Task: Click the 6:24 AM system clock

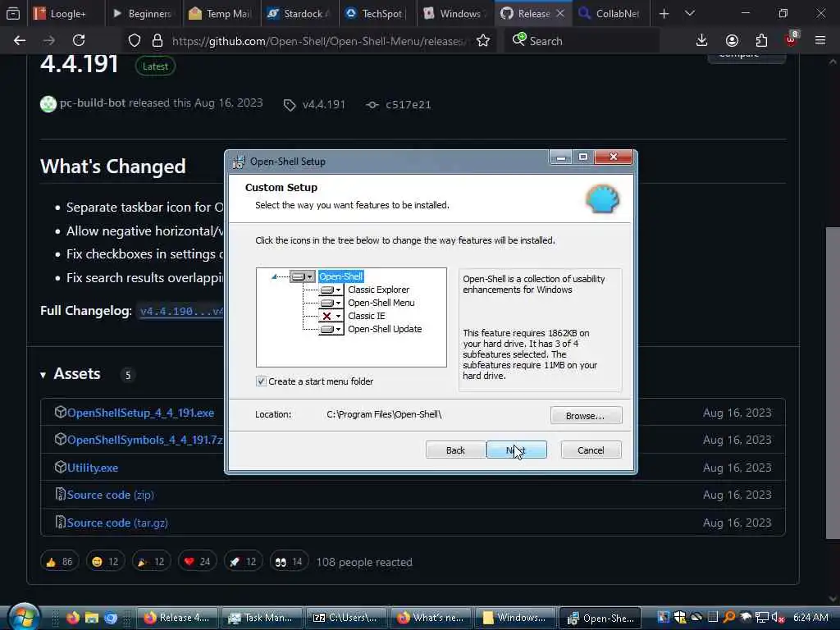Action: tap(810, 618)
